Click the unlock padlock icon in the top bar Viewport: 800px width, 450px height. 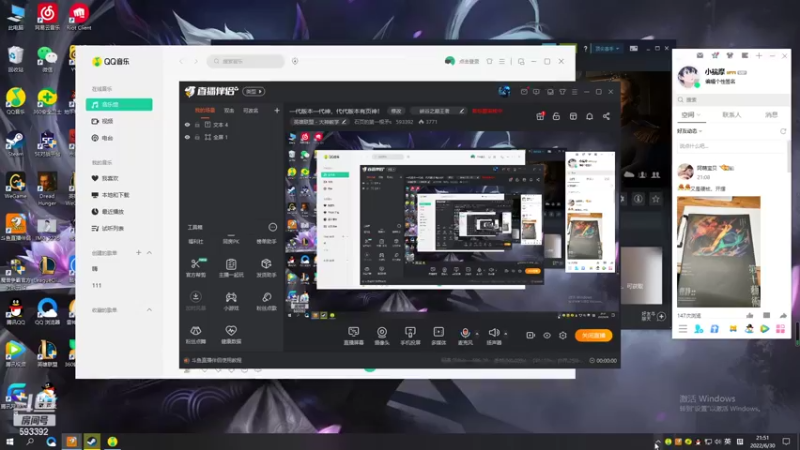click(556, 116)
